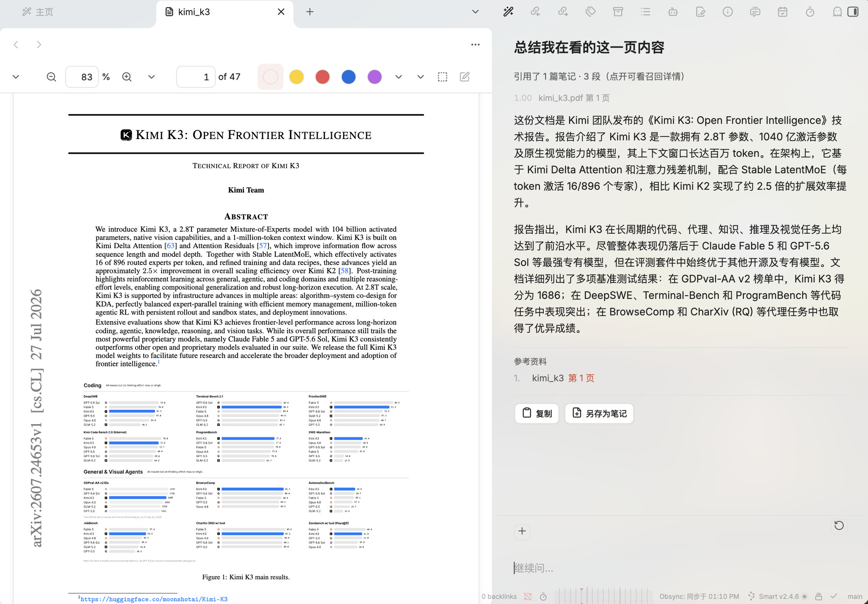Click the zoom percentage input field
This screenshot has height=604, width=868.
tap(82, 77)
